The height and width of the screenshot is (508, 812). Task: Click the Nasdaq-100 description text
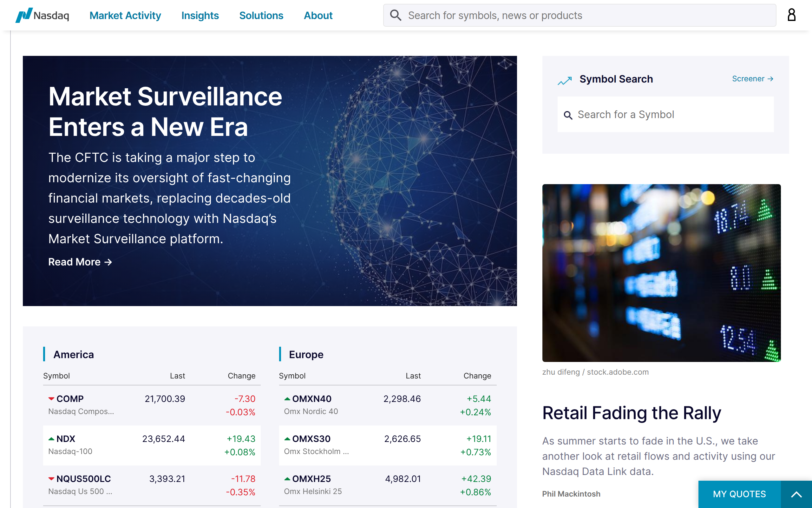point(70,451)
